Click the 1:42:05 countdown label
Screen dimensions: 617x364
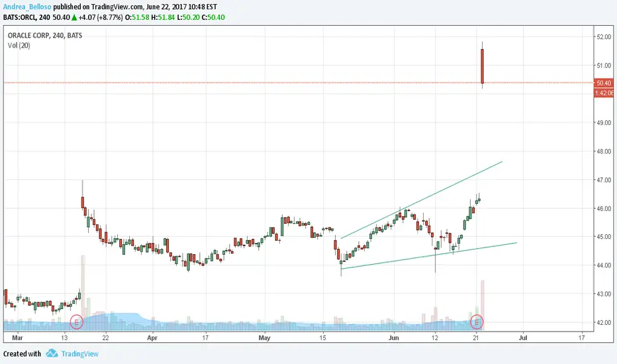604,93
